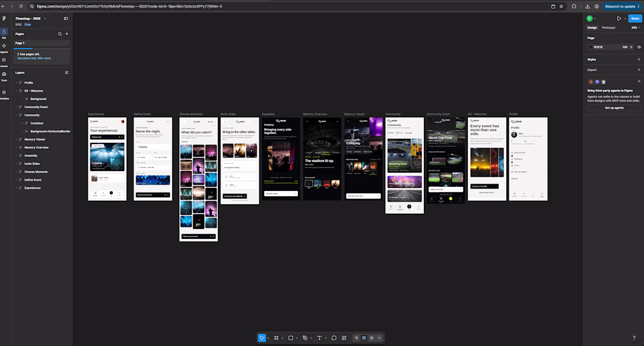Open the Tools panel in left rail
This screenshot has width=644, height=346.
(x=4, y=76)
